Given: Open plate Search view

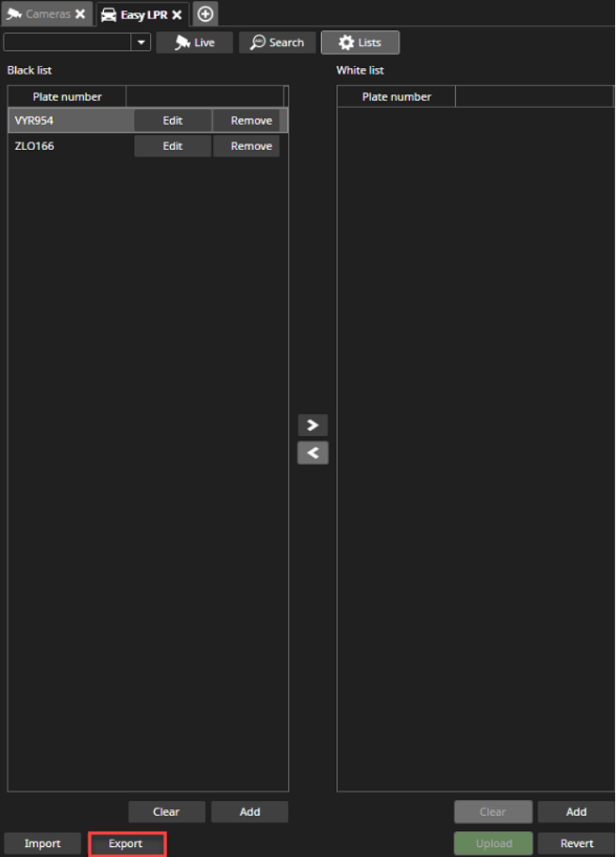Looking at the screenshot, I should click(x=277, y=43).
